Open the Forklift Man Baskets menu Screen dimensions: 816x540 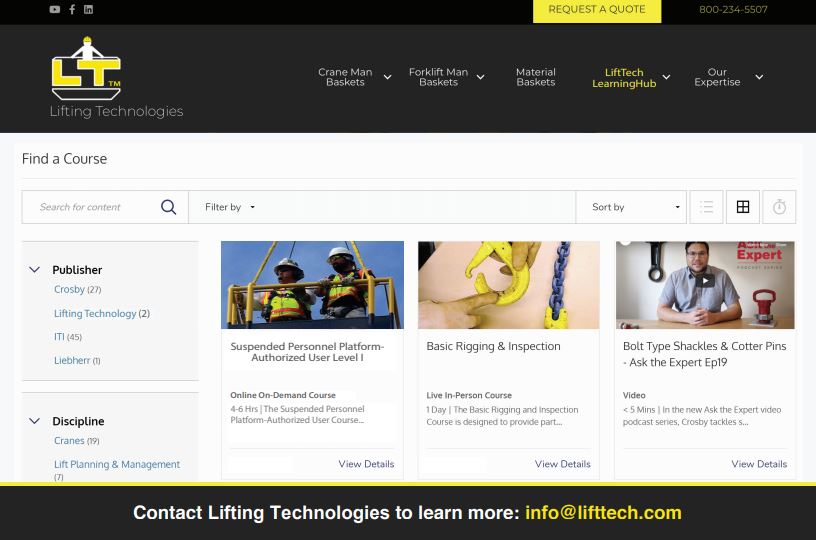(438, 77)
